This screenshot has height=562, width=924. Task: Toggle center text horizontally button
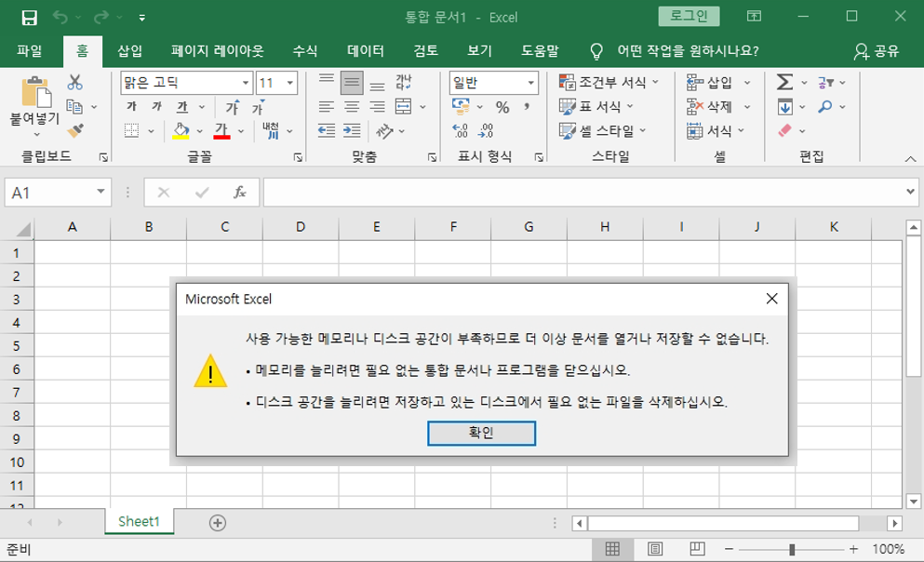(352, 107)
